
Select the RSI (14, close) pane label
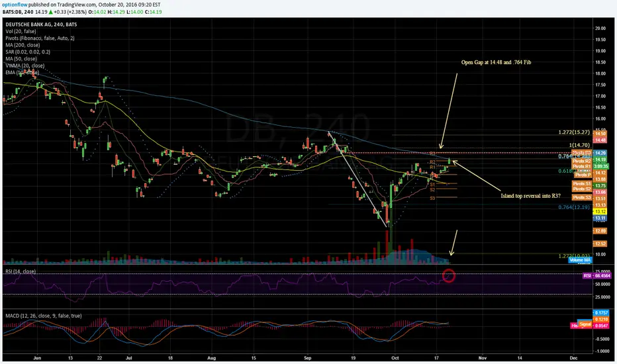point(21,271)
